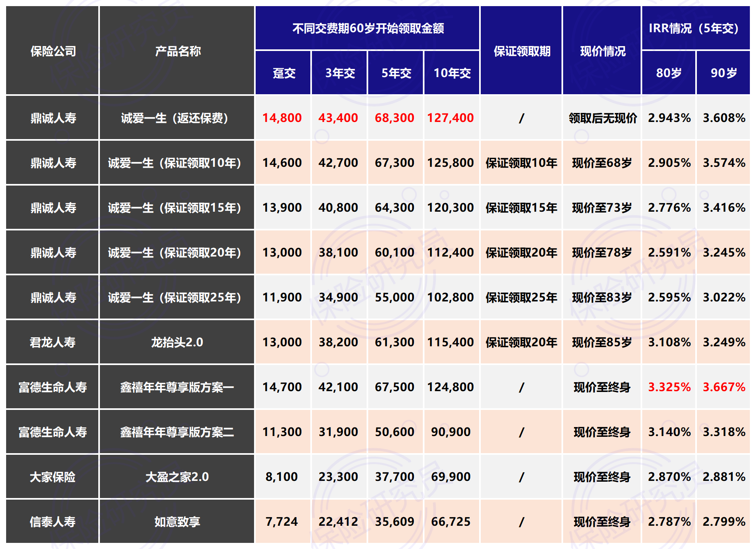Select product 如意致享
The width and height of the screenshot is (756, 549).
point(177,522)
